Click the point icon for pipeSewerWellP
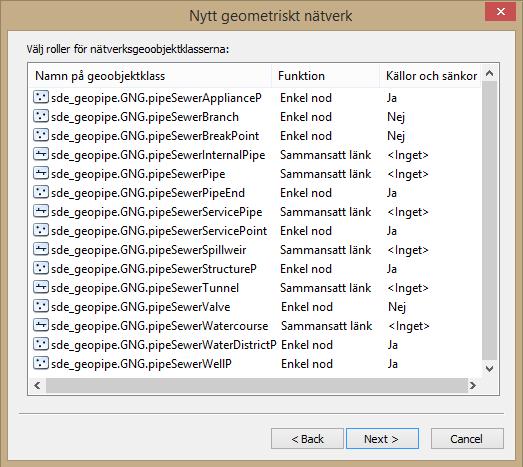 [41, 363]
